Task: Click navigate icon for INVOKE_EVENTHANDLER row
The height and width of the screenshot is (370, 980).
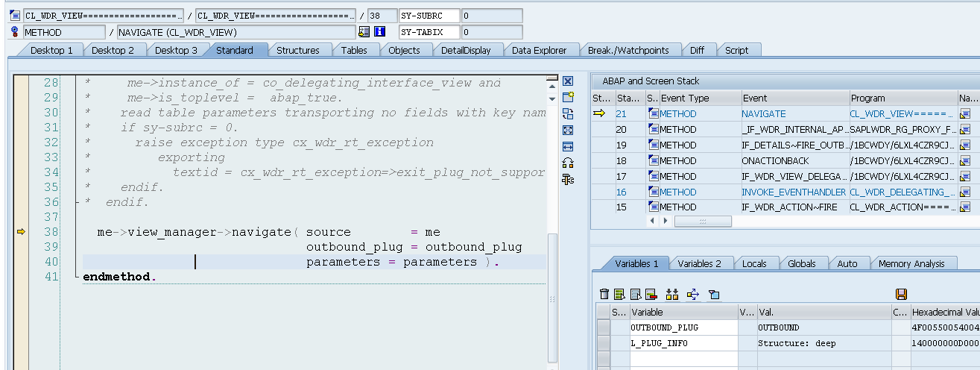Action: pyautogui.click(x=965, y=192)
